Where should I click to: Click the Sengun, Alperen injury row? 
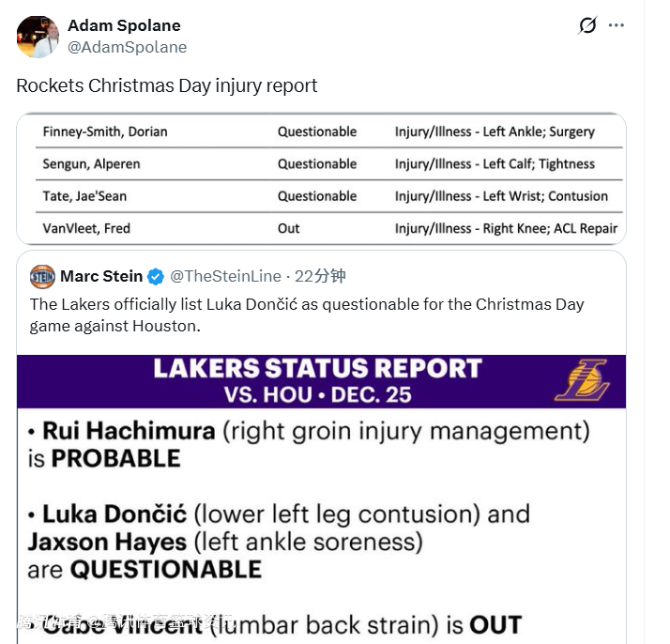pyautogui.click(x=321, y=163)
